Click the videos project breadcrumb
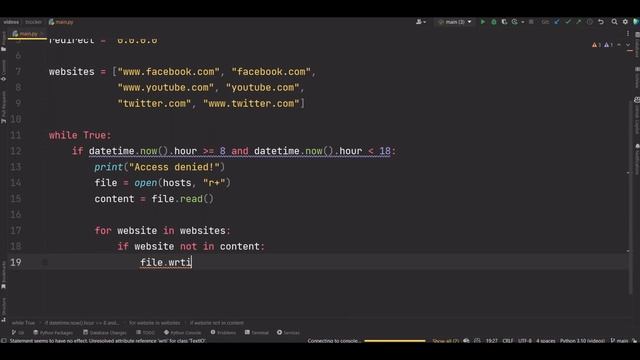The height and width of the screenshot is (360, 640). 11,22
